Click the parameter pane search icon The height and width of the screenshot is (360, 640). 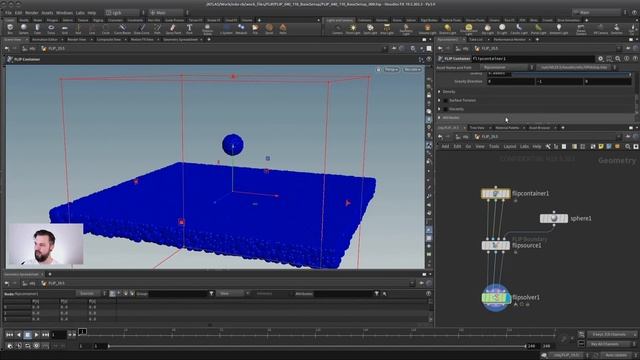pyautogui.click(x=618, y=59)
